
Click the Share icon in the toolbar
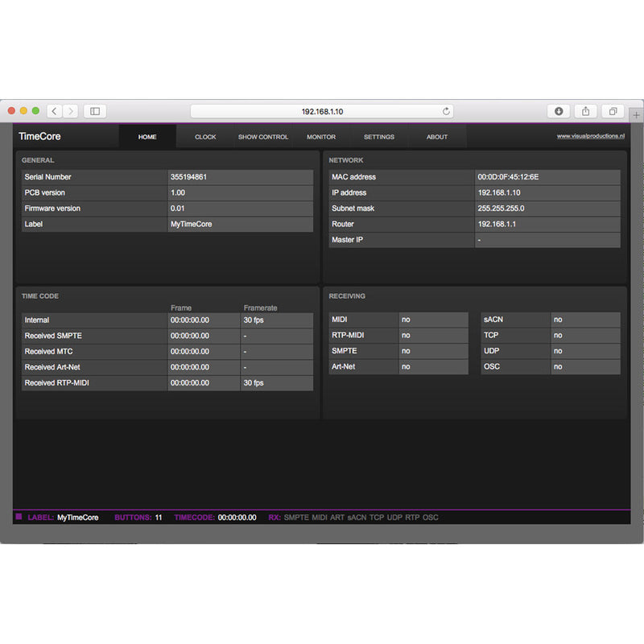[585, 111]
